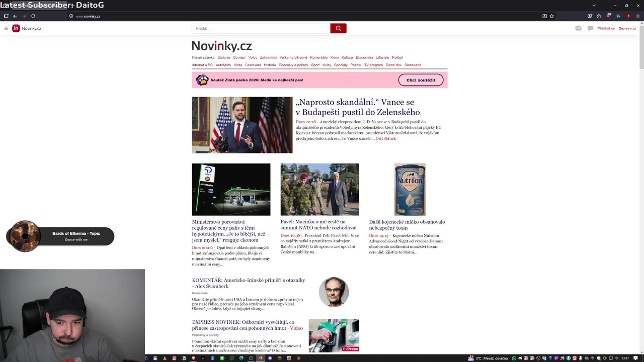Click the taskbar clock 23:27

point(625,358)
